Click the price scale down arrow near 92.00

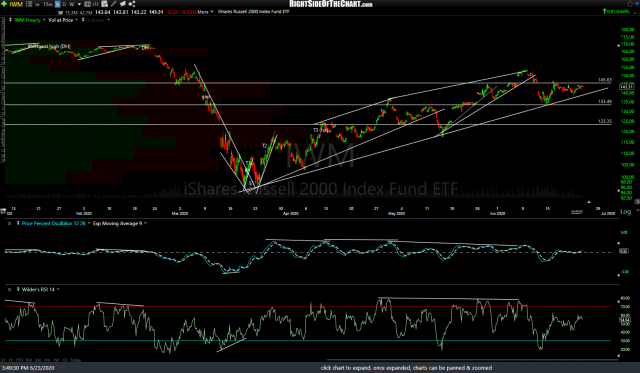coord(619,191)
